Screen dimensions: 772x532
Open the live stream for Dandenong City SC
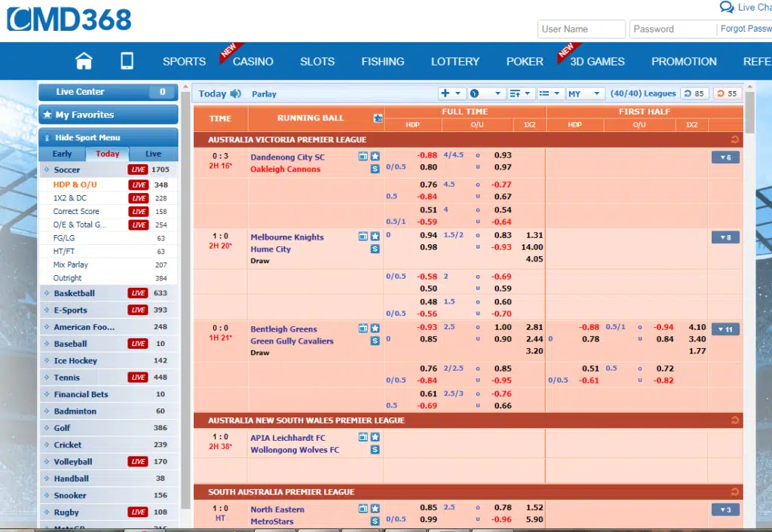(x=365, y=156)
